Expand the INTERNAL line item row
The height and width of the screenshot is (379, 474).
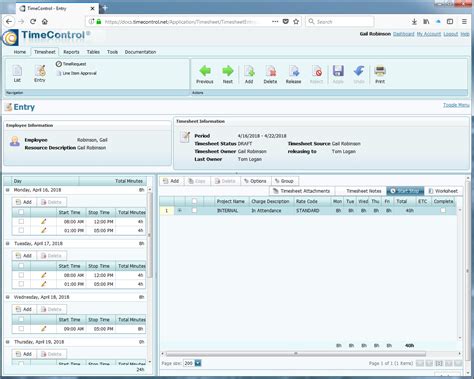(179, 210)
